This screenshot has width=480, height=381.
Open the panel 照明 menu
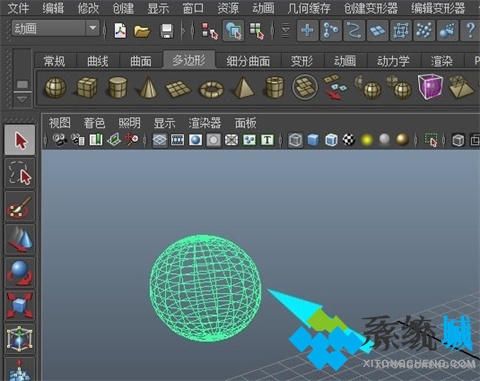tap(129, 123)
